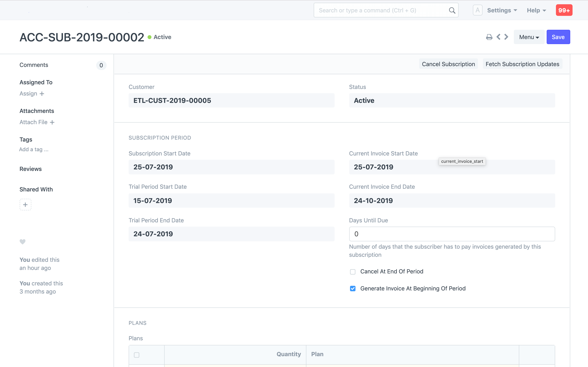Focus the Days Until Due field
This screenshot has height=367, width=588.
[452, 234]
